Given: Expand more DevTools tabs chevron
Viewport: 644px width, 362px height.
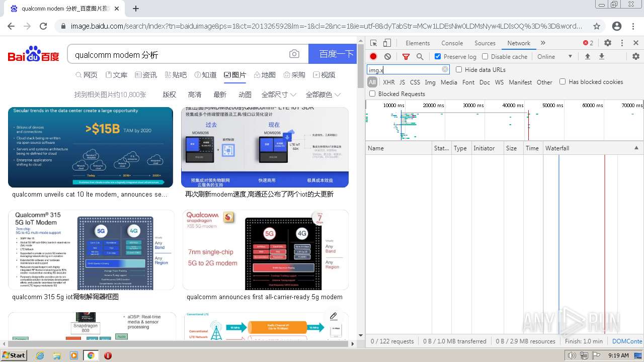Looking at the screenshot, I should point(543,43).
